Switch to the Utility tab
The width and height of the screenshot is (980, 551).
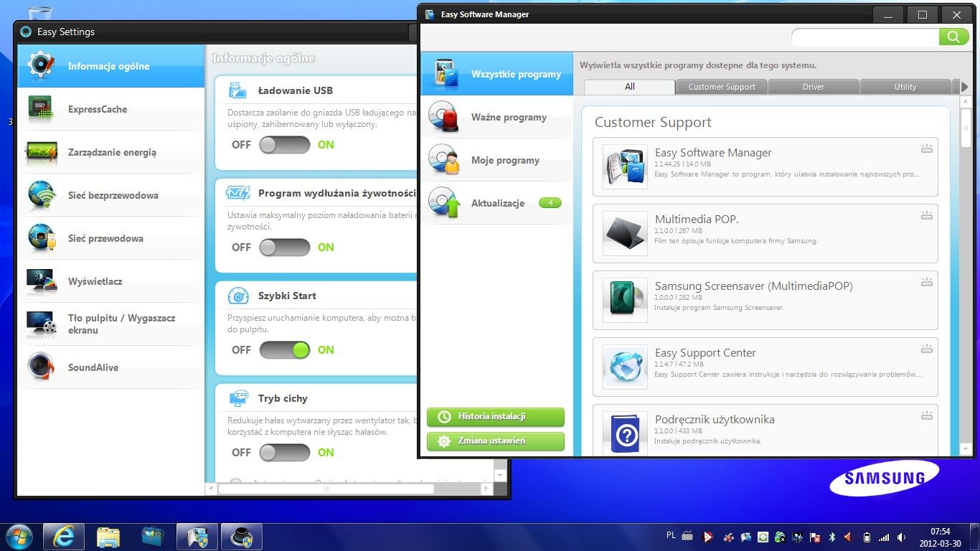pos(905,87)
